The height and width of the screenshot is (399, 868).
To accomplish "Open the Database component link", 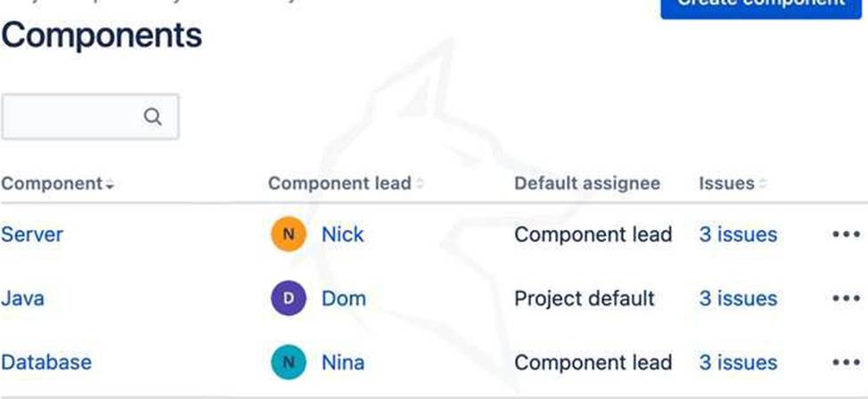I will 46,362.
